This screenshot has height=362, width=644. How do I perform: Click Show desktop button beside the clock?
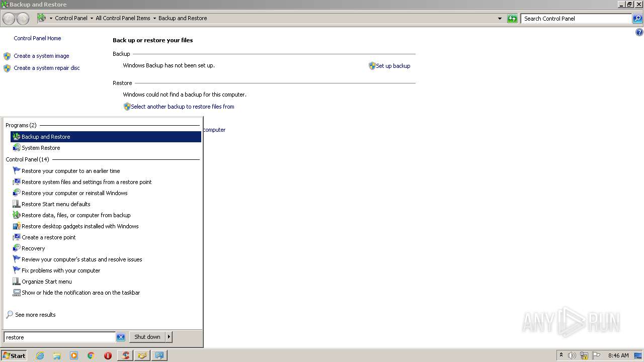click(x=638, y=355)
